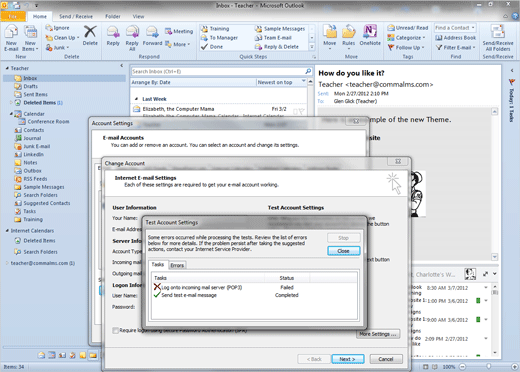Click Cancel in Change Account dialog
Viewport: 520px width, 372px height.
click(386, 359)
